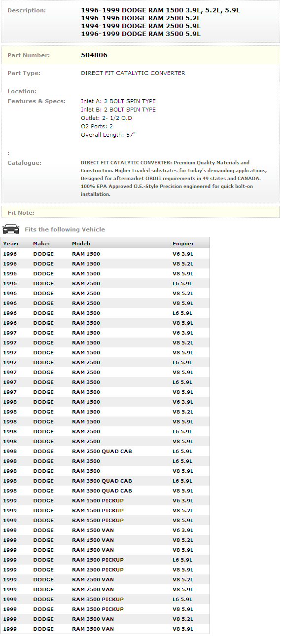
Task: Select part number 504806
Action: (x=94, y=55)
